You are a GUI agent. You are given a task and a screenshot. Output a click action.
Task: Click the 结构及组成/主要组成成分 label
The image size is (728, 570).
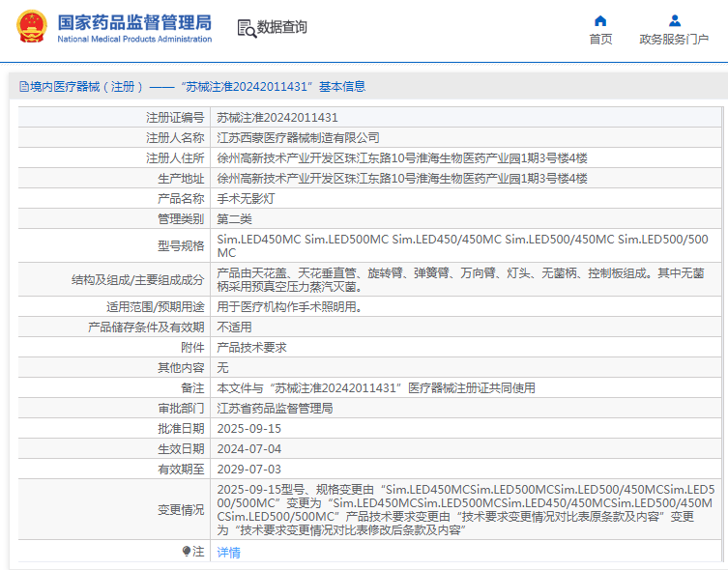click(x=138, y=280)
